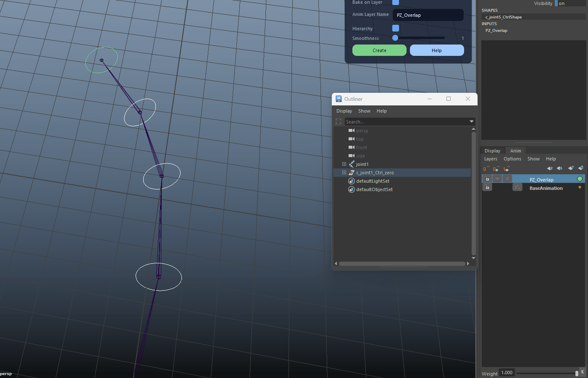
Task: Click the Outliner horizontal scrollbar
Action: click(402, 264)
